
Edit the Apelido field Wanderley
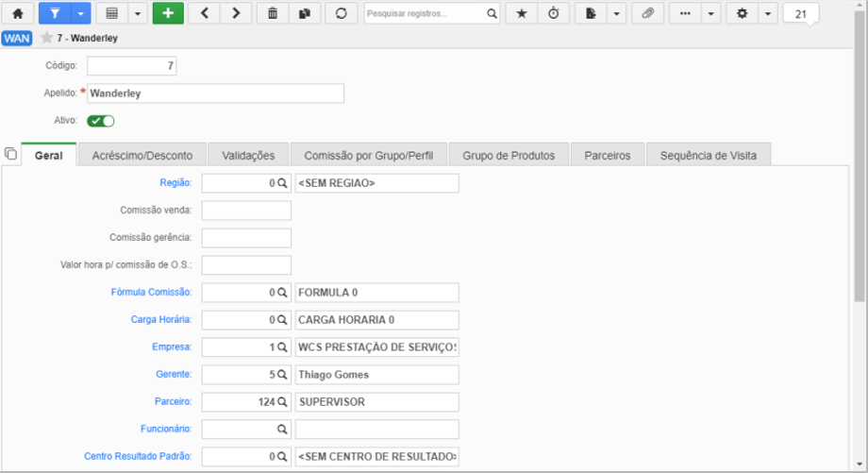pos(215,93)
